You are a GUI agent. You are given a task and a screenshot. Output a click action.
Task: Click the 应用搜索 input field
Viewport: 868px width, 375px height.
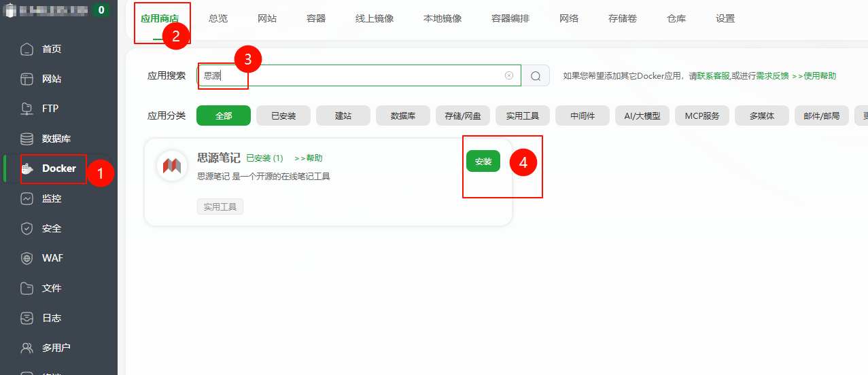(359, 75)
